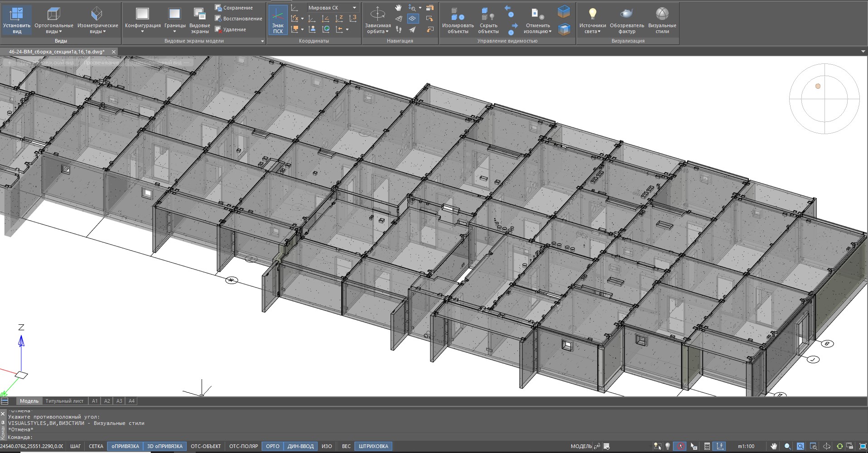Enable СЕТКА grid display
This screenshot has height=453, width=868.
[x=96, y=446]
